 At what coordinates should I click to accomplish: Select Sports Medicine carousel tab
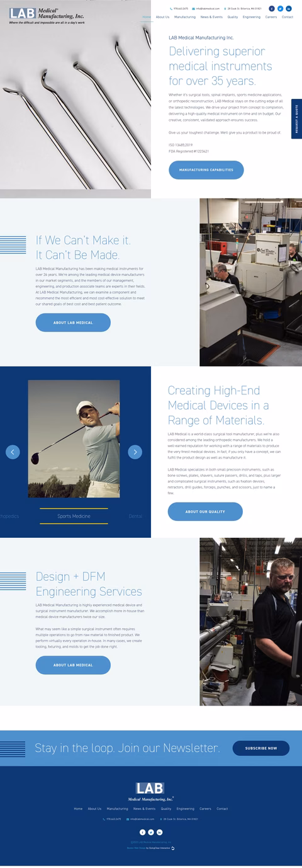point(74,516)
